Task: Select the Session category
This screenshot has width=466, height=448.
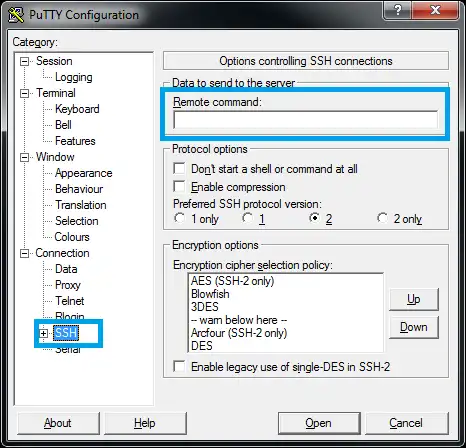Action: (54, 61)
